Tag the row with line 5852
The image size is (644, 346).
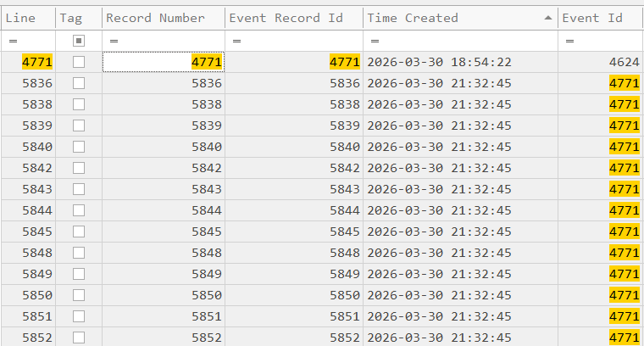point(79,338)
